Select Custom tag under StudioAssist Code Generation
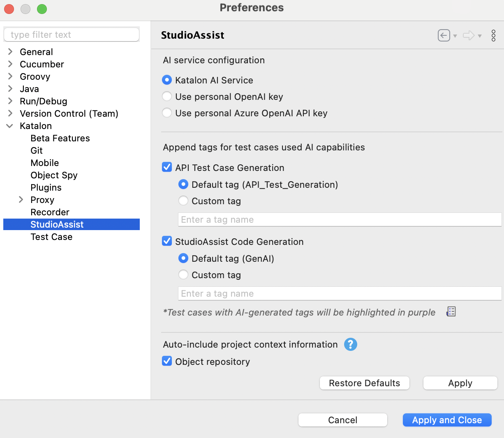The image size is (504, 438). (183, 274)
